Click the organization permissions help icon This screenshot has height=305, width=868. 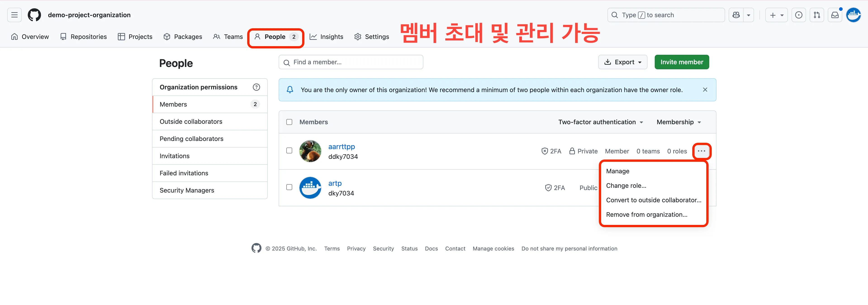(x=256, y=87)
